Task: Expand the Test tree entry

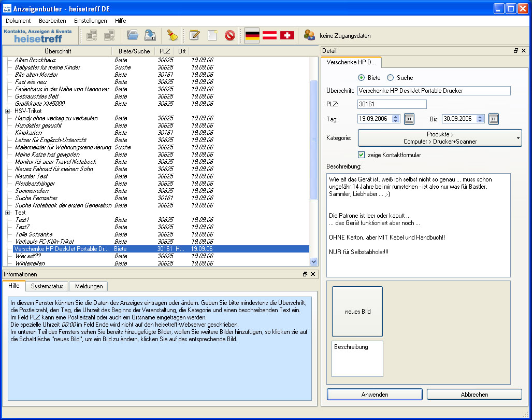Action: tap(8, 213)
